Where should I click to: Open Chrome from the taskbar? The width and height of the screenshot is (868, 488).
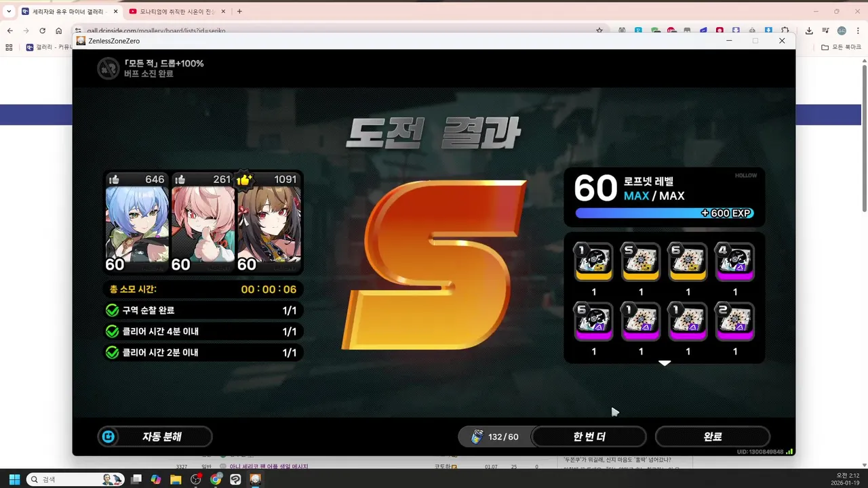click(216, 479)
